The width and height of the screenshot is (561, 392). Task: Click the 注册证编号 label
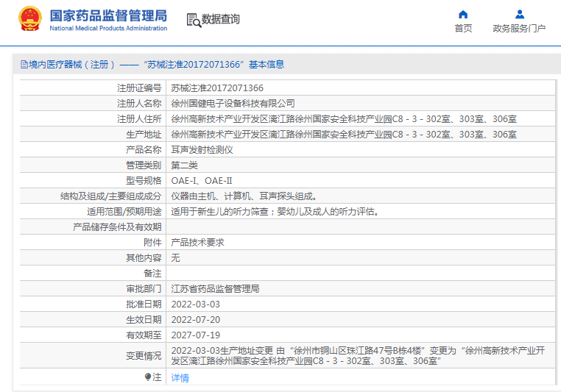(139, 88)
